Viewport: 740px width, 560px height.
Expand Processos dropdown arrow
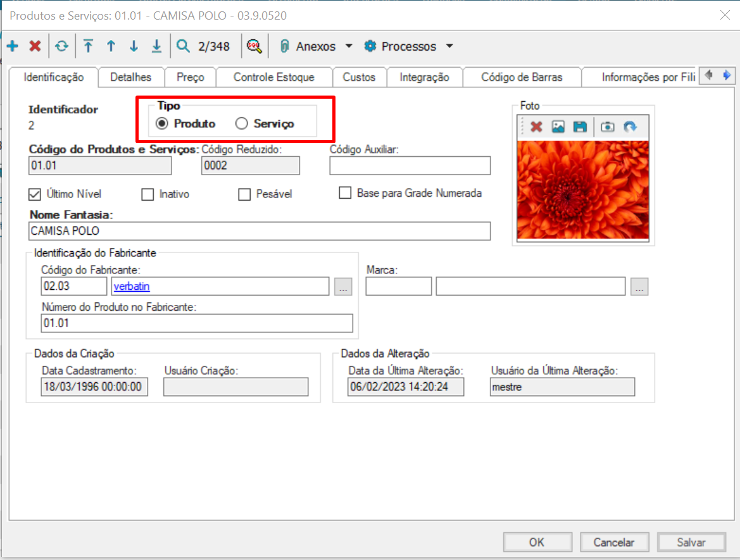449,46
